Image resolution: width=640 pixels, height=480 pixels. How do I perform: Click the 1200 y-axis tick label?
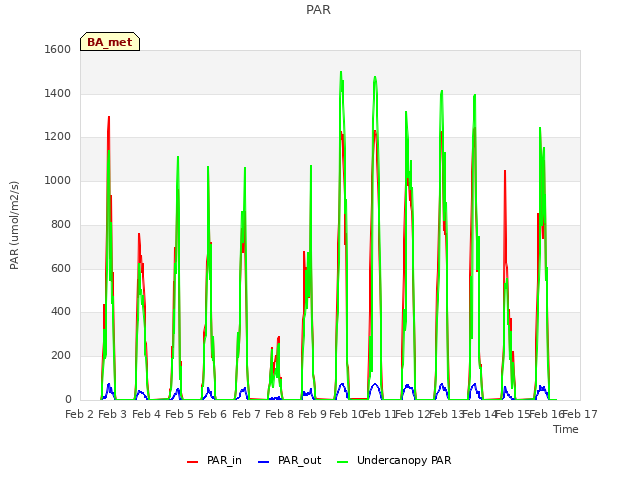click(58, 137)
